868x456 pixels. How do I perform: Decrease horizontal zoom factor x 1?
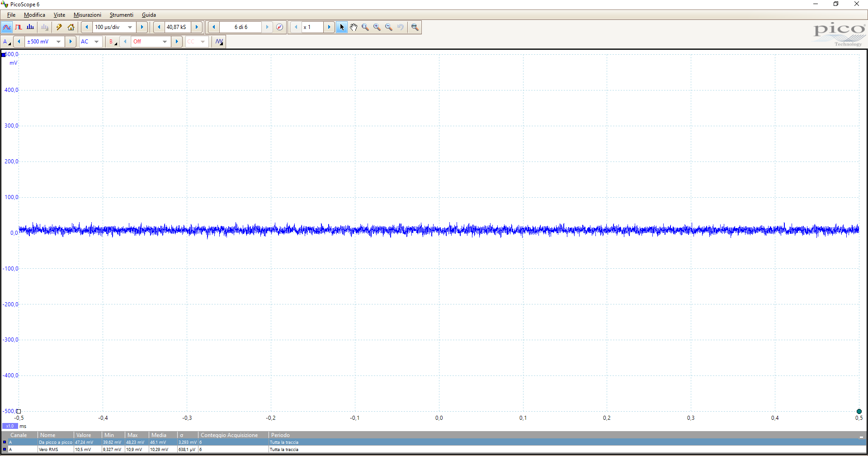click(296, 27)
